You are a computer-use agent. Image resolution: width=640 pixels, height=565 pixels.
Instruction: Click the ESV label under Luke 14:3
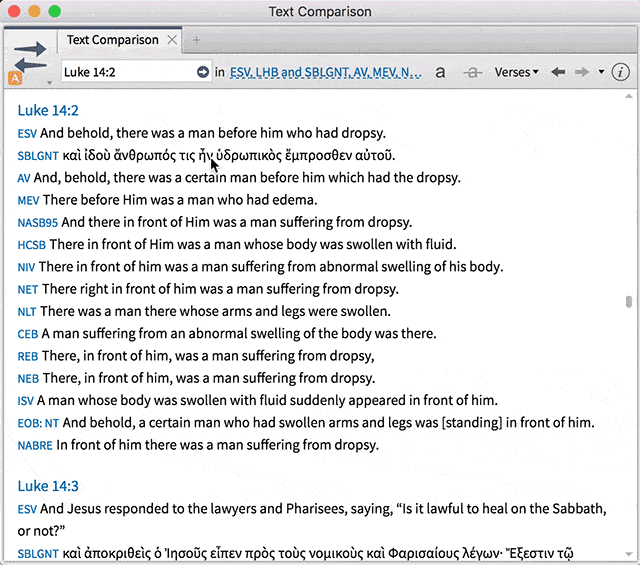27,509
